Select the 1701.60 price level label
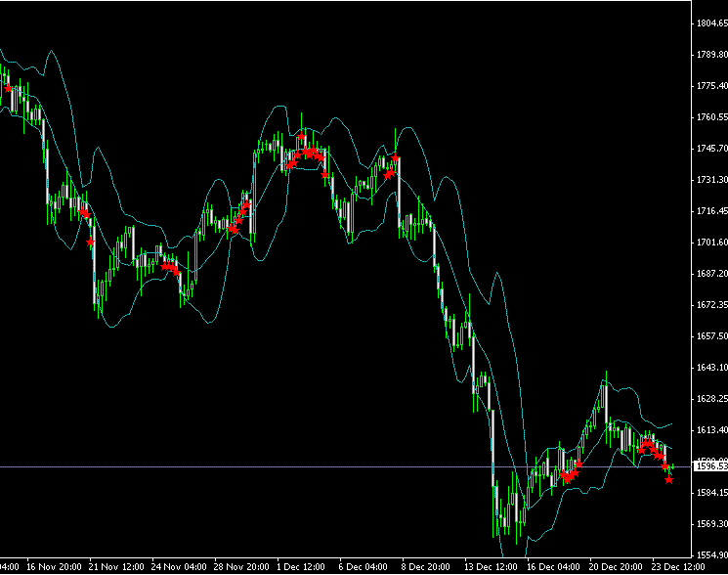728x575 pixels. (x=712, y=243)
